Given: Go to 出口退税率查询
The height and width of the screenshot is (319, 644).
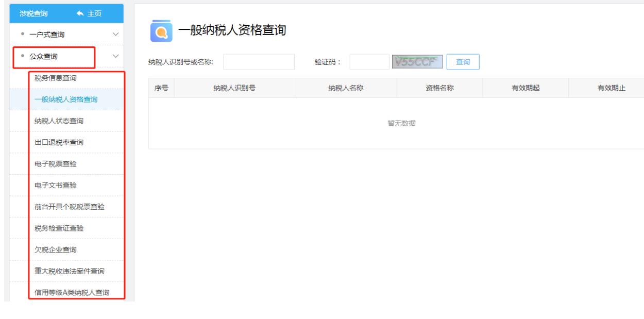Looking at the screenshot, I should 59,142.
